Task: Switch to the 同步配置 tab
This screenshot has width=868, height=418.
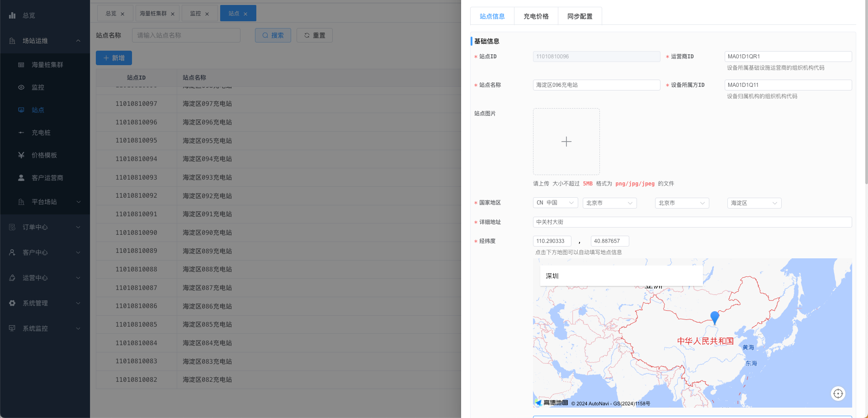Action: (580, 16)
